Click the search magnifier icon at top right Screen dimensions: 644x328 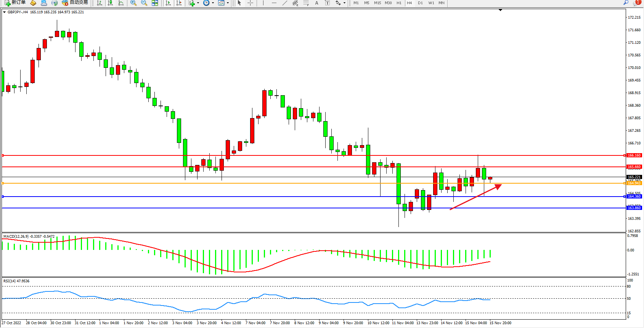626,3
